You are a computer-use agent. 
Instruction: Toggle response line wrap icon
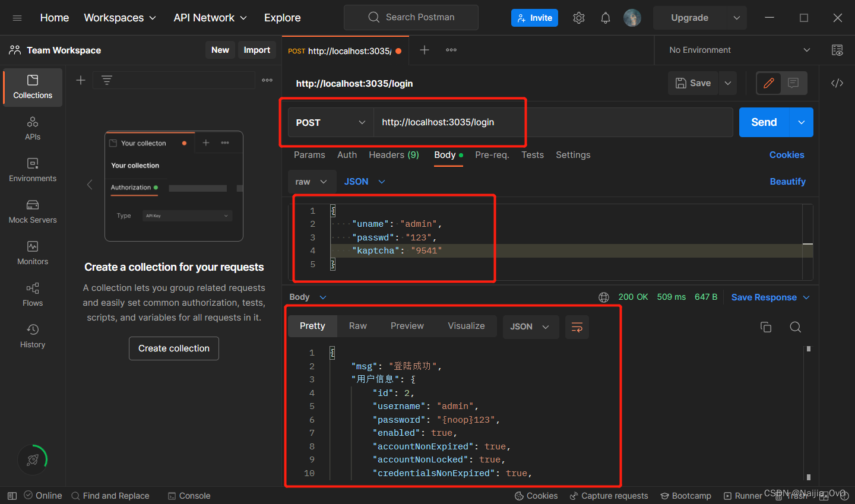coord(577,327)
